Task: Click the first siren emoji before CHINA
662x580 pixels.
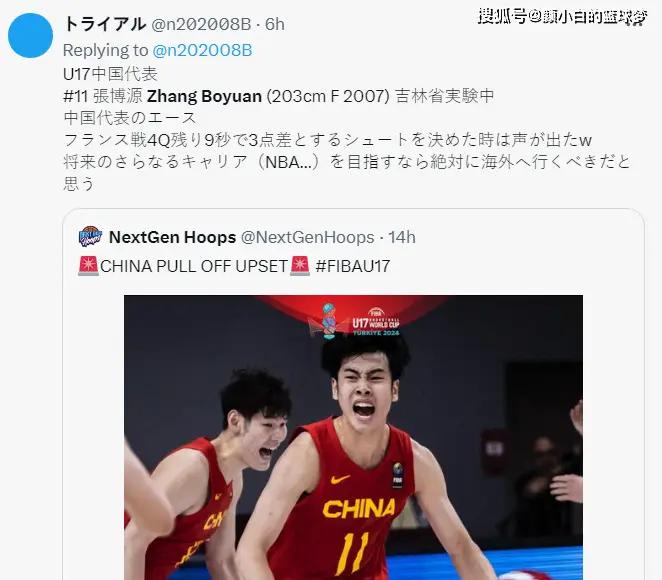Action: coord(88,266)
